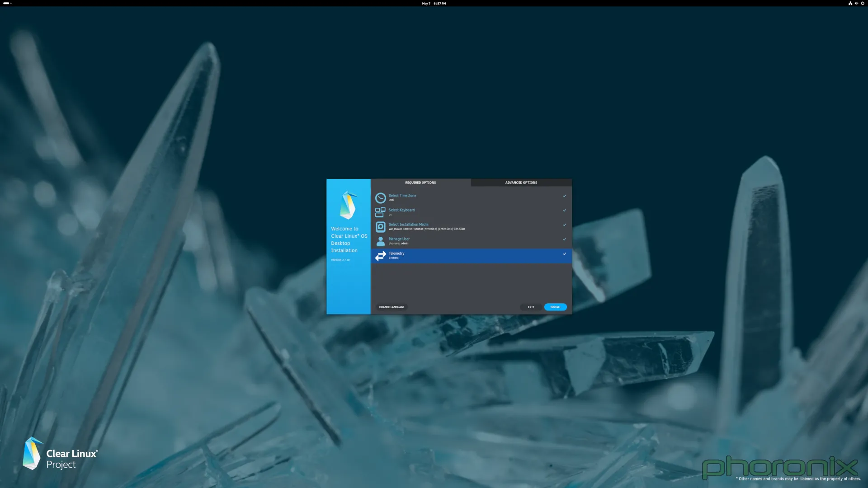Switch to the Advanced Options tab
The image size is (868, 488).
coord(521,183)
